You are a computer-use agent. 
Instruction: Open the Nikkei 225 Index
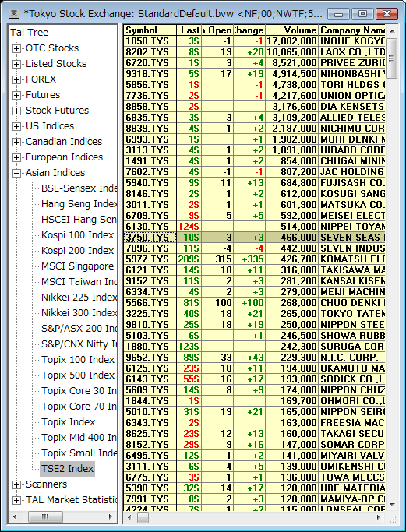tap(79, 298)
